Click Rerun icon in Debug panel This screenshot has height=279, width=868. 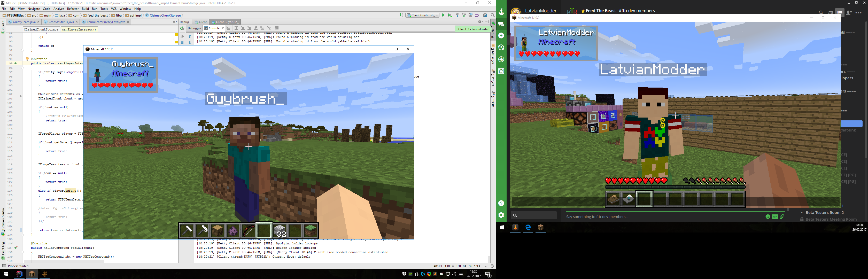click(x=182, y=29)
